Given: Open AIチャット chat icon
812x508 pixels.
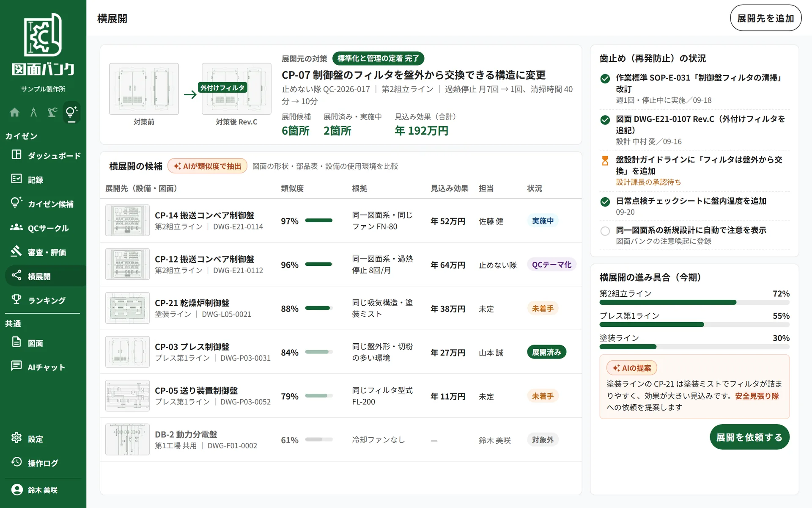Looking at the screenshot, I should point(16,366).
